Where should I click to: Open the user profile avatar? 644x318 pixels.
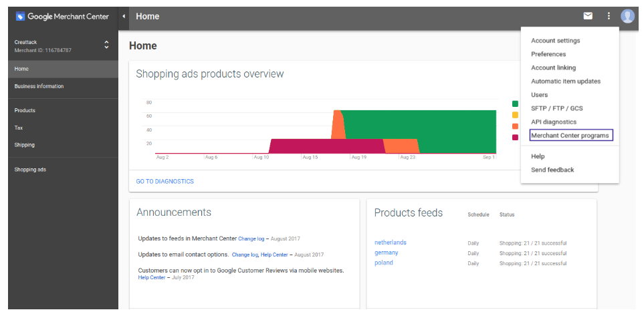click(x=627, y=16)
